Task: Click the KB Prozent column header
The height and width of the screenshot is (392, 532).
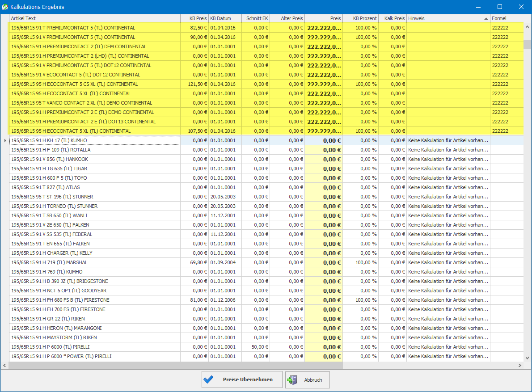Action: [361, 18]
